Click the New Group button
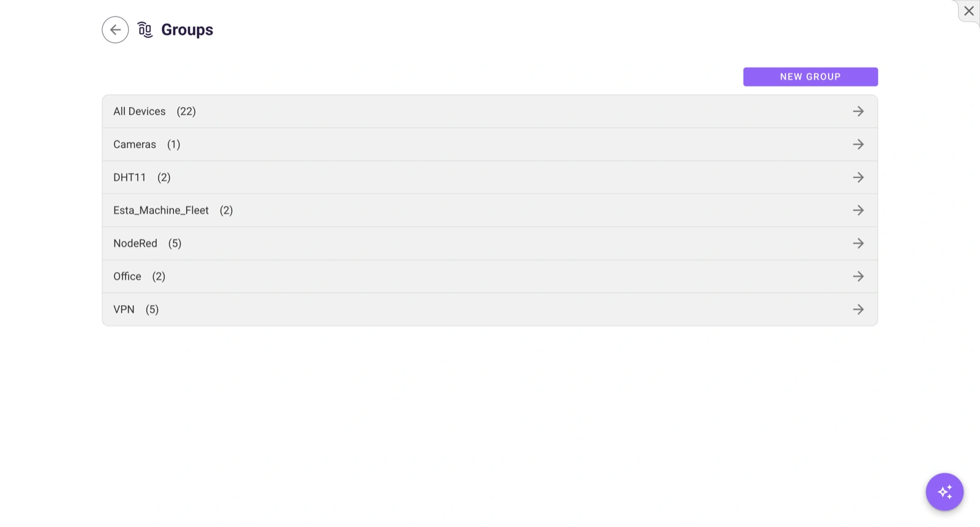980x527 pixels. point(810,77)
